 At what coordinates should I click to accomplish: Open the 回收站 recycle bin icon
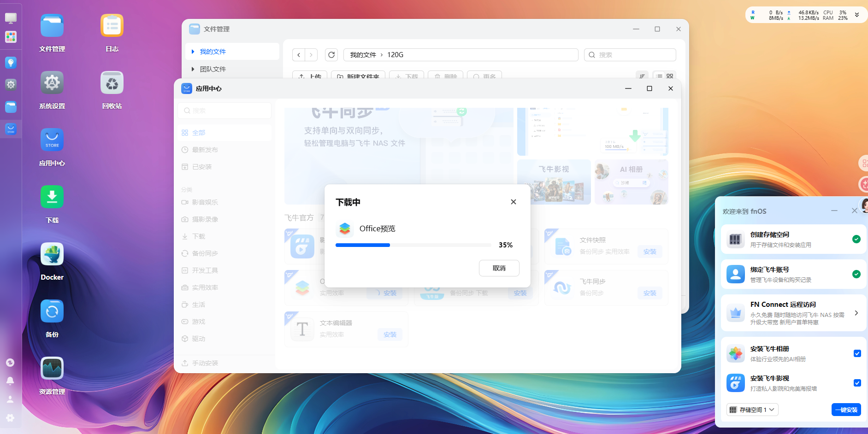pos(112,83)
